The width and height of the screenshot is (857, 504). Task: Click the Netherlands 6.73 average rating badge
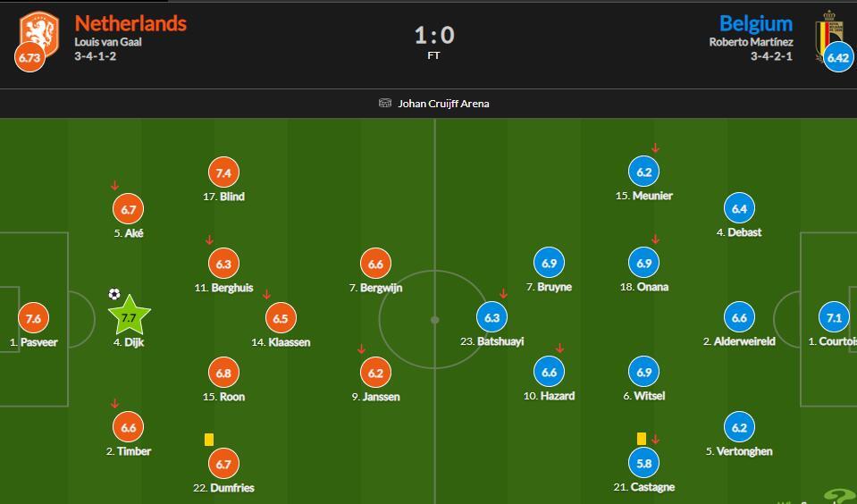29,58
